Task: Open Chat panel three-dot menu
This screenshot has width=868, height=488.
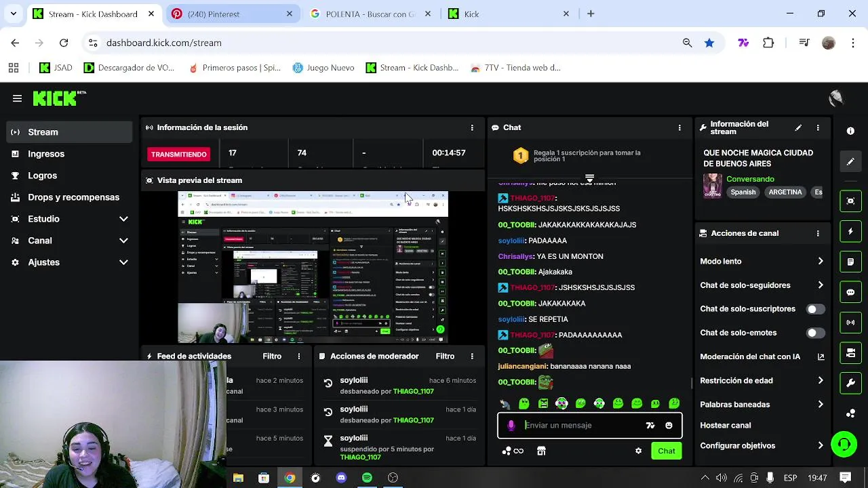Action: (x=679, y=127)
